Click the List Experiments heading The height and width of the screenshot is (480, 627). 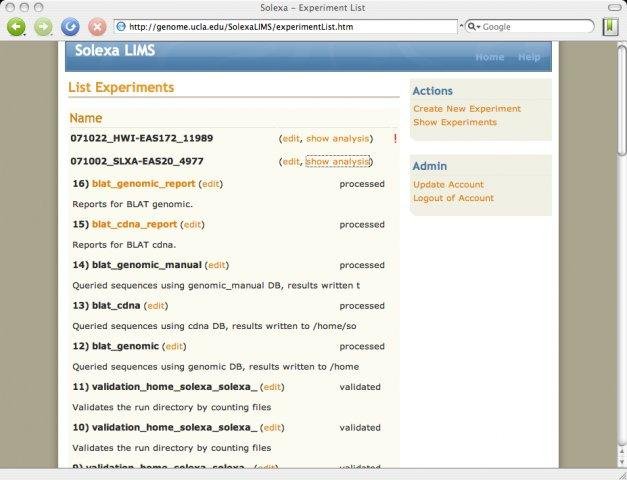coord(121,88)
